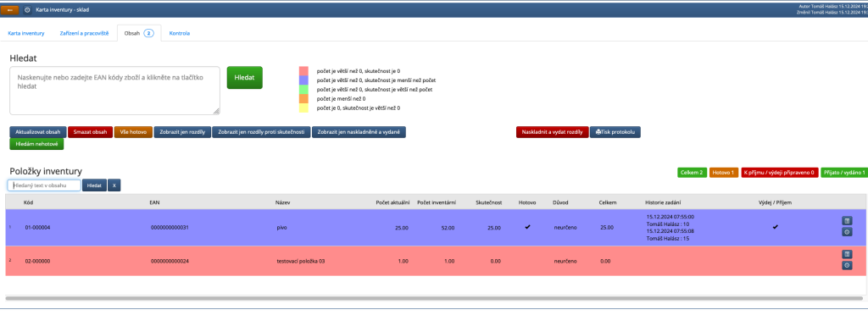Screen dimensions: 868x315
Task: Click the inventory count 52.00 in pivo row
Action: point(448,228)
